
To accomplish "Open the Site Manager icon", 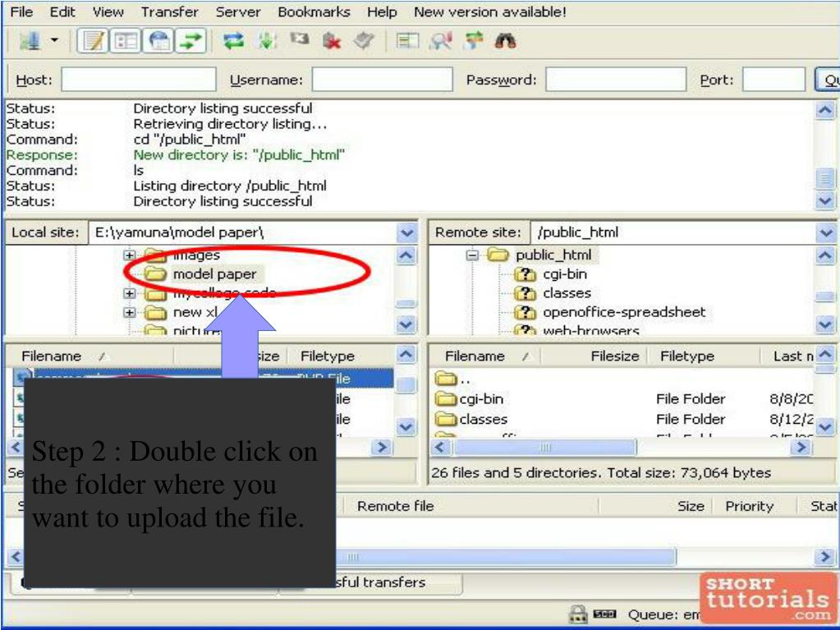I will [30, 41].
